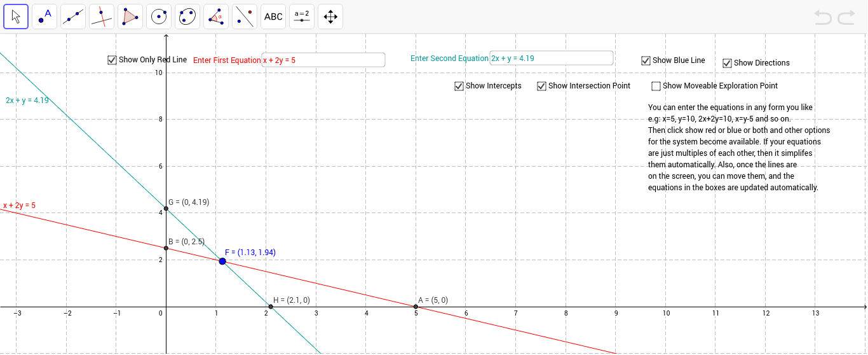Select the ABC text insert tool

point(273,17)
